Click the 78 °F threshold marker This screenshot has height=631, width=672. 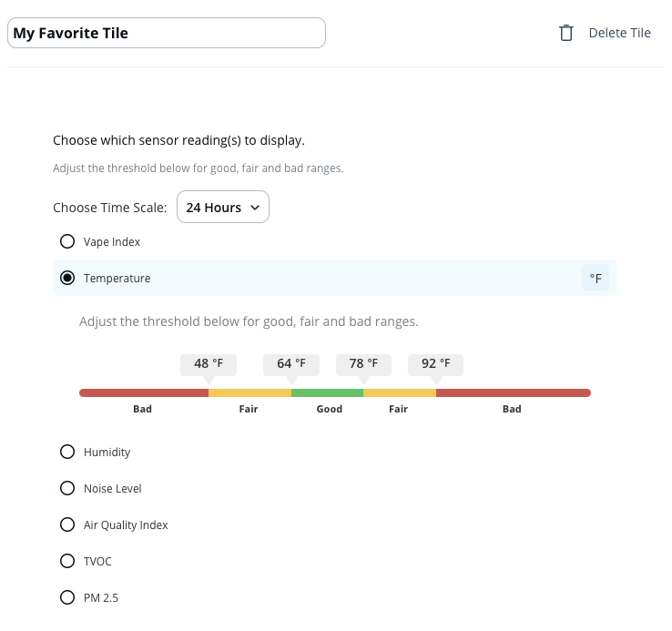363,364
